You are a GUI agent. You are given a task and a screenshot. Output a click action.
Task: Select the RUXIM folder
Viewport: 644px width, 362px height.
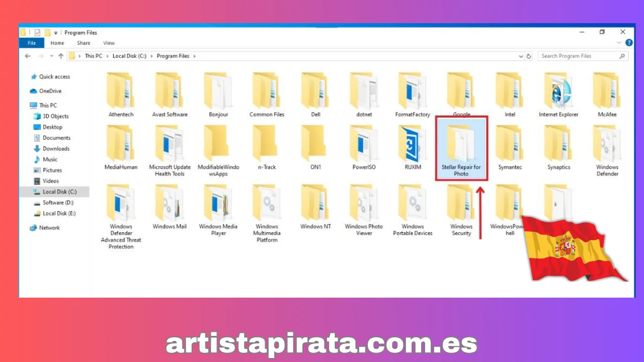[413, 148]
